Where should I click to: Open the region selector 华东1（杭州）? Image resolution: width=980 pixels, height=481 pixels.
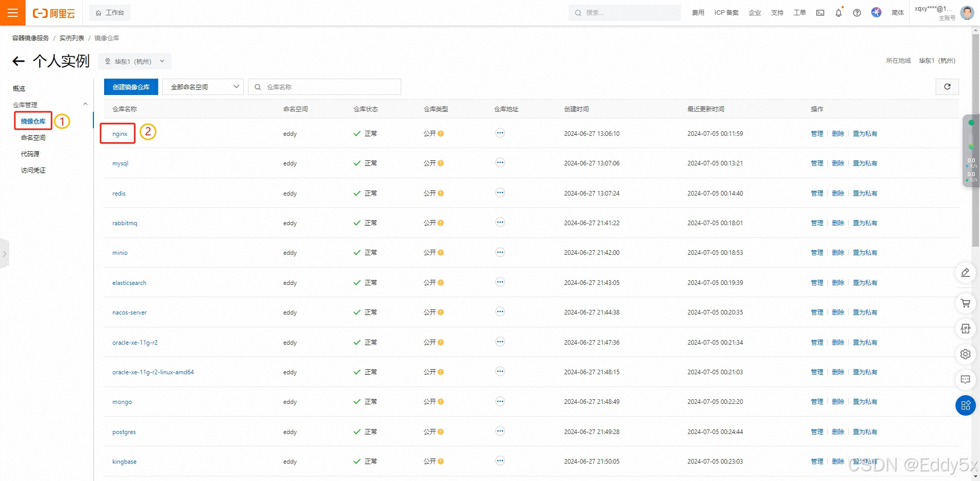coord(135,61)
